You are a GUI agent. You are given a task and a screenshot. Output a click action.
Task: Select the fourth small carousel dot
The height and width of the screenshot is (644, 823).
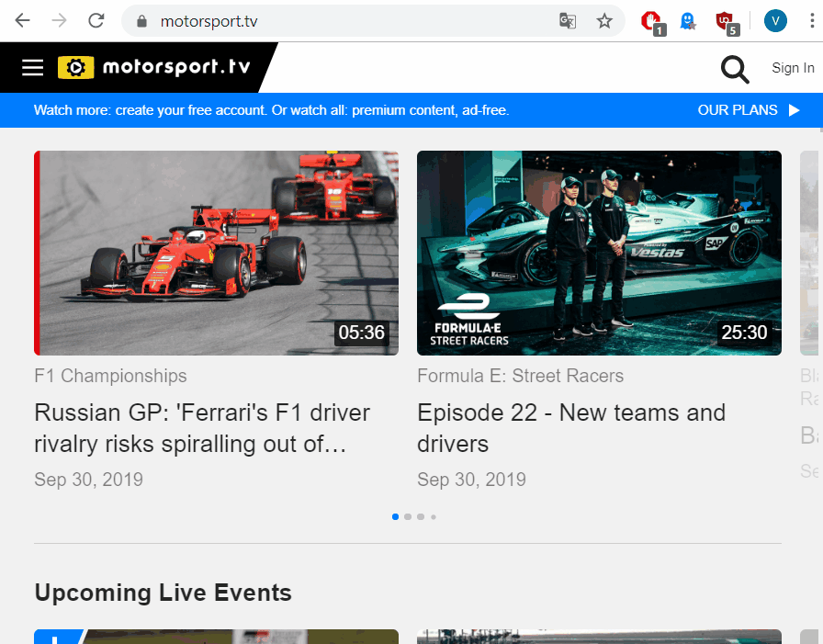click(x=433, y=517)
